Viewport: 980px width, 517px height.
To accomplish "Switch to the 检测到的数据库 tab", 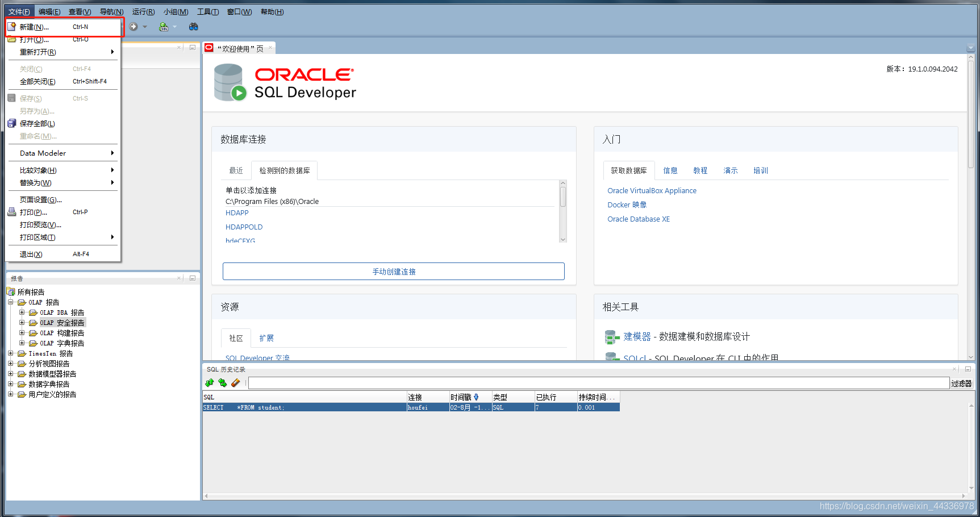I will coord(285,170).
